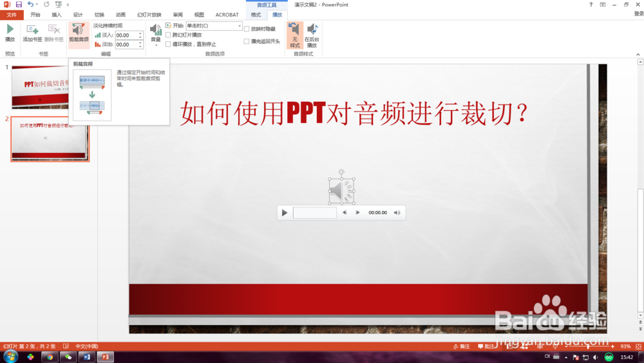This screenshot has height=363, width=644.
Task: Click the fit slide to window icon
Action: click(638, 346)
